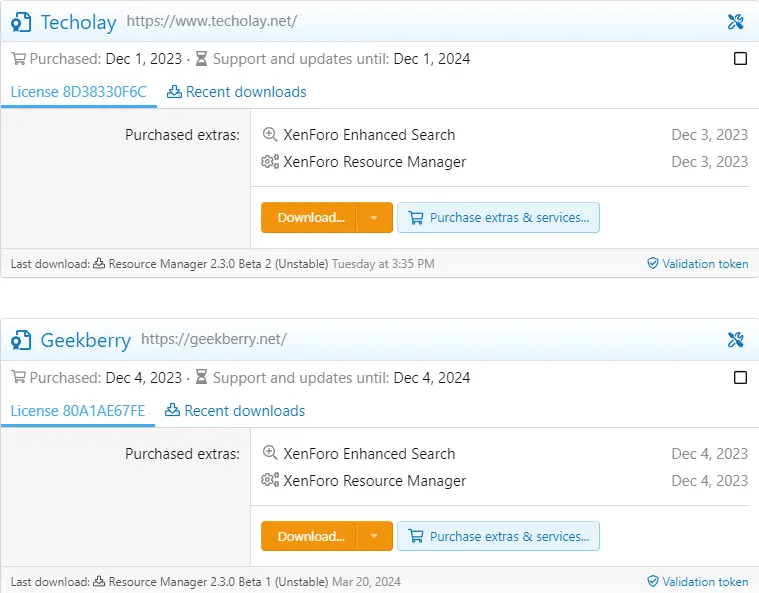759x593 pixels.
Task: Open the Techolay license title link
Action: (78, 22)
